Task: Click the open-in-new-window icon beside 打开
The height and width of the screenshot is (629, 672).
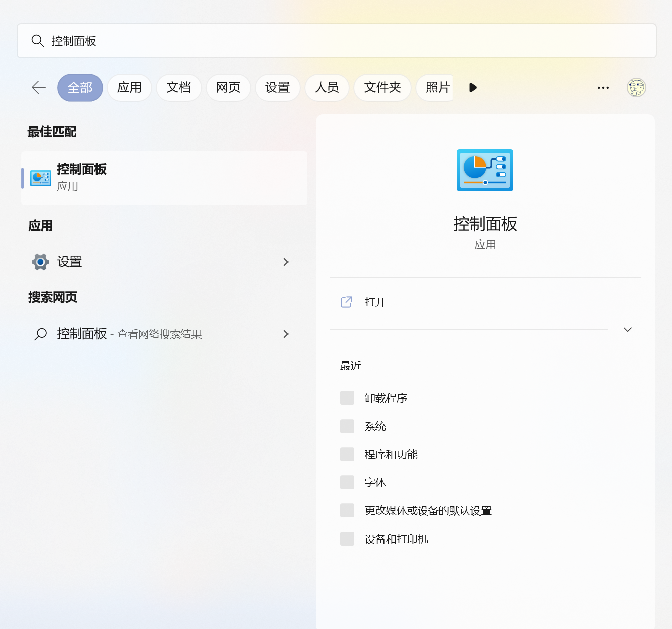Action: tap(346, 302)
